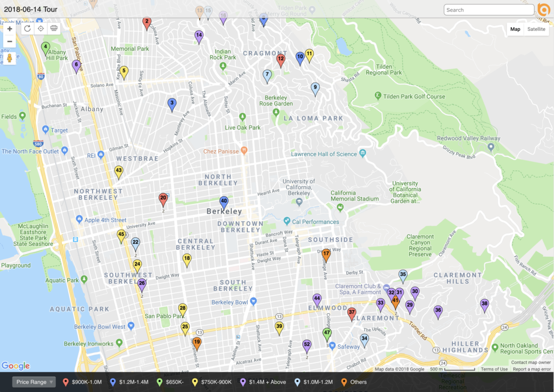
Task: Click blue property pin 40
Action: click(x=223, y=202)
